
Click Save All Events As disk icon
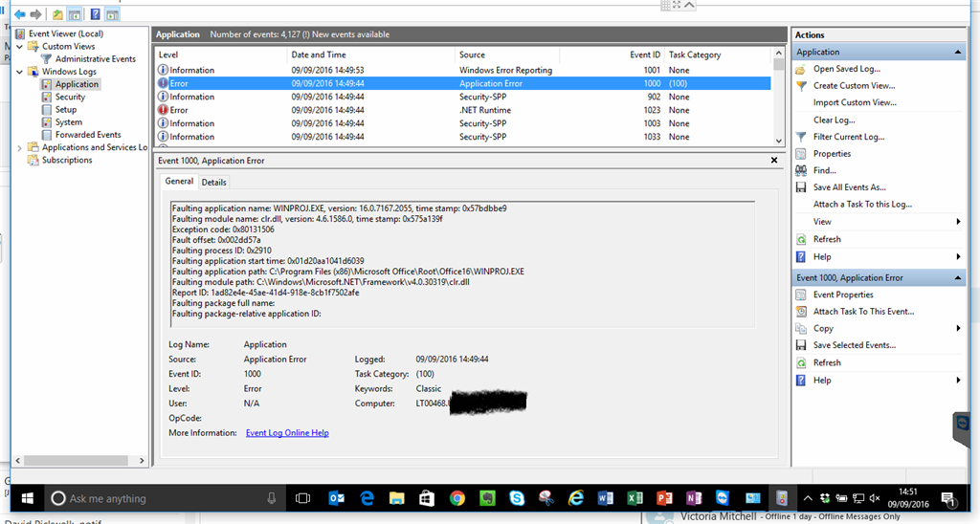pos(801,187)
